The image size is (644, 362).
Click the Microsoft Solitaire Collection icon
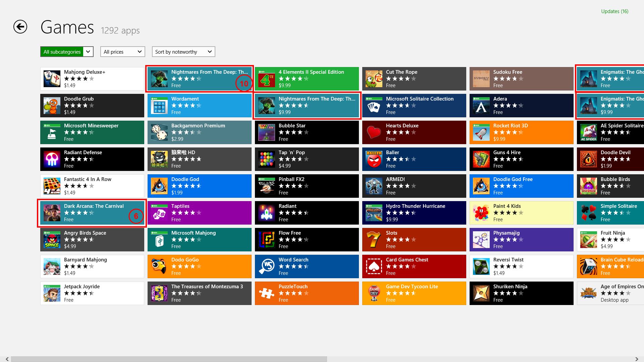pyautogui.click(x=374, y=106)
